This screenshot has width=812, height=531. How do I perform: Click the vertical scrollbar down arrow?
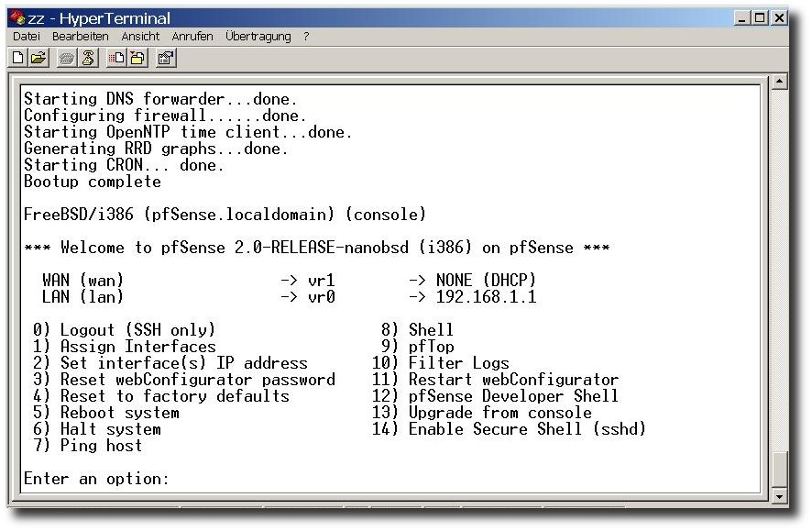tap(779, 496)
